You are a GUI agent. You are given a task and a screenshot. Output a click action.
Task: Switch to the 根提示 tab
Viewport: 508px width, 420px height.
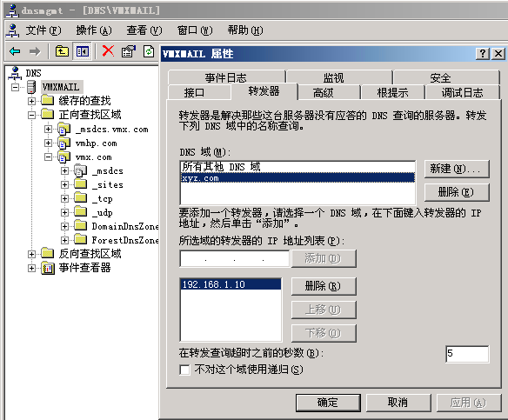pyautogui.click(x=392, y=93)
